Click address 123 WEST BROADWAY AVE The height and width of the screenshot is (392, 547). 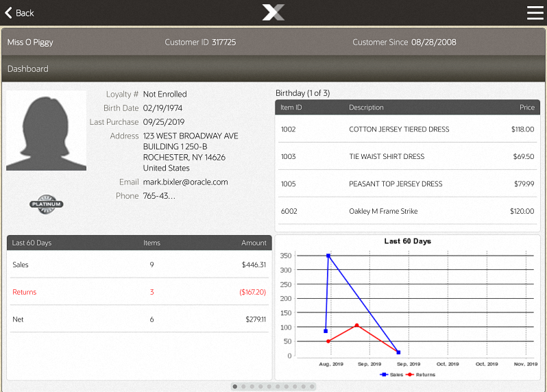(x=191, y=136)
